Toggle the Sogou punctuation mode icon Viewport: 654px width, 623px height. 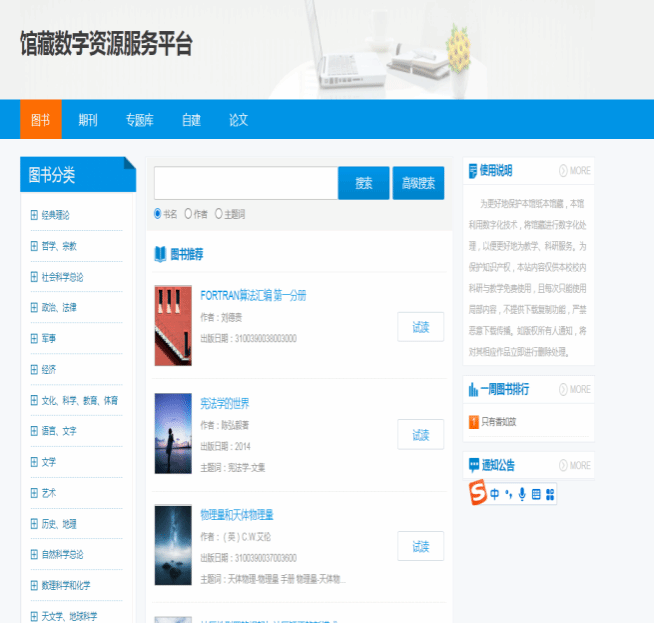508,494
